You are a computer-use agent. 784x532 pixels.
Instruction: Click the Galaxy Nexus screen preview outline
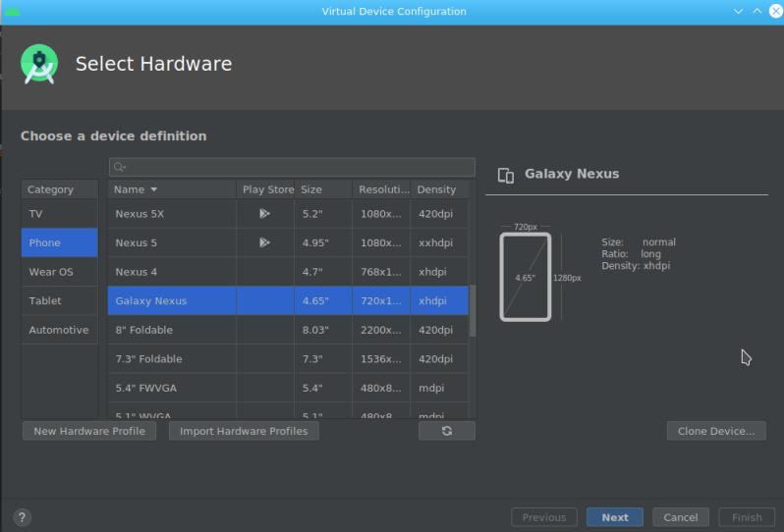[525, 277]
